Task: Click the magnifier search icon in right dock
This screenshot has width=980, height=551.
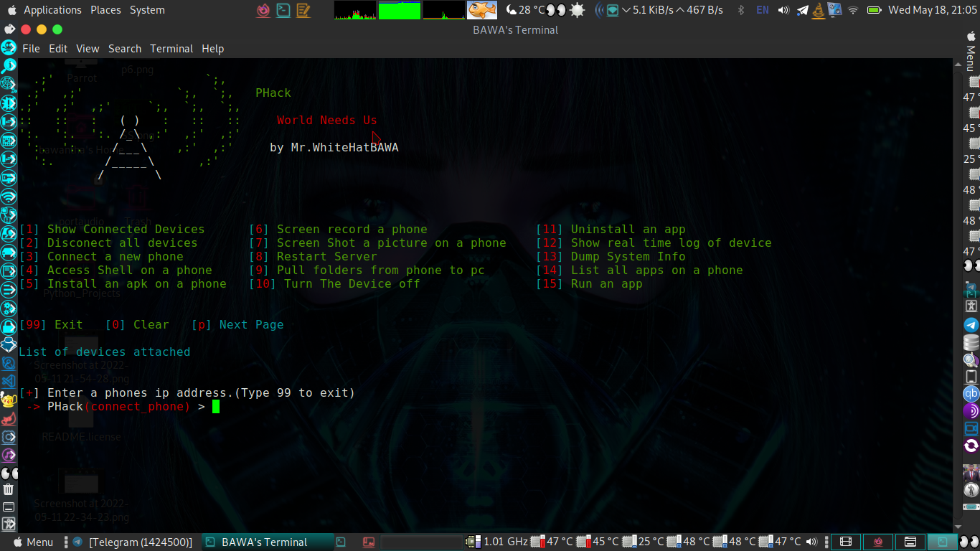Action: coord(970,361)
